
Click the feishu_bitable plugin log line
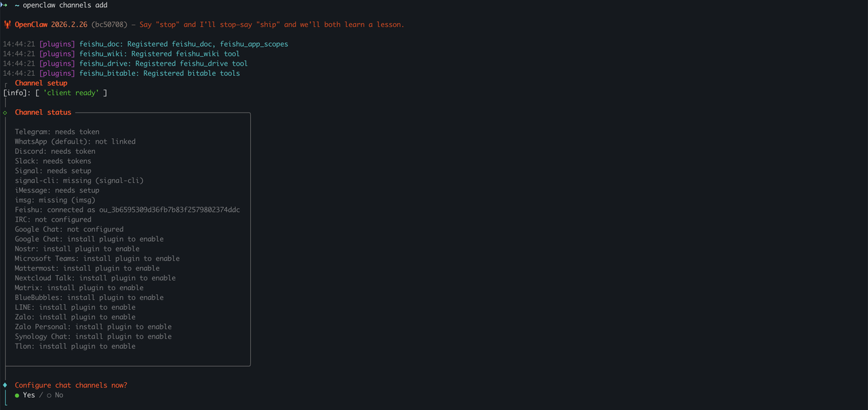click(x=121, y=73)
